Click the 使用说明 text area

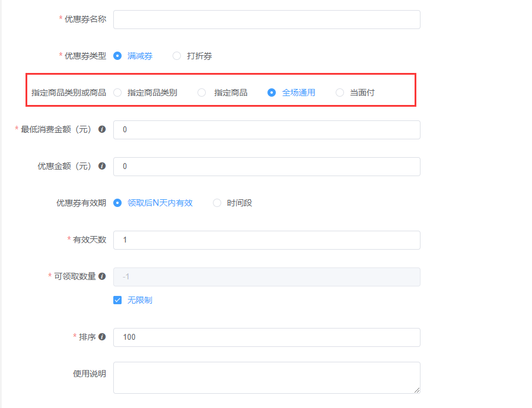click(x=267, y=378)
